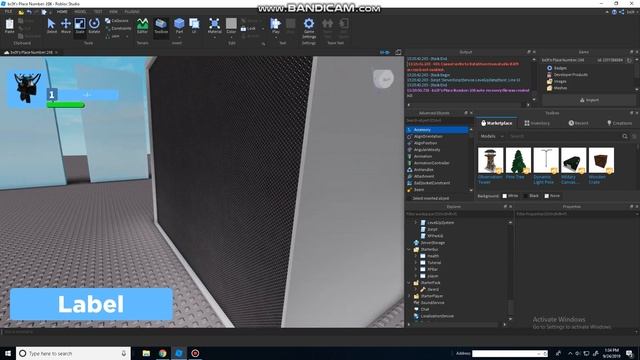Click Bandicam recorder taskbar icon
Screen dimensions: 640x360
(195, 353)
